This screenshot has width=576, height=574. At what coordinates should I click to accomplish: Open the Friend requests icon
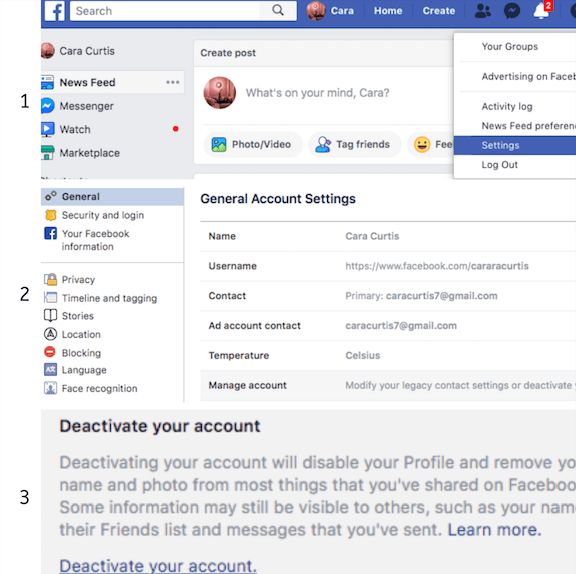(x=482, y=11)
